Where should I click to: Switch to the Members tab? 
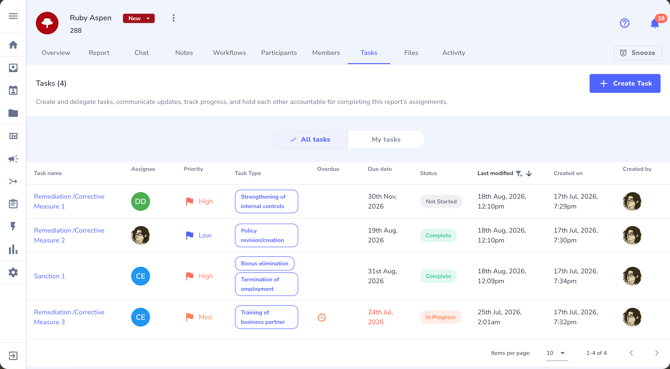(326, 53)
